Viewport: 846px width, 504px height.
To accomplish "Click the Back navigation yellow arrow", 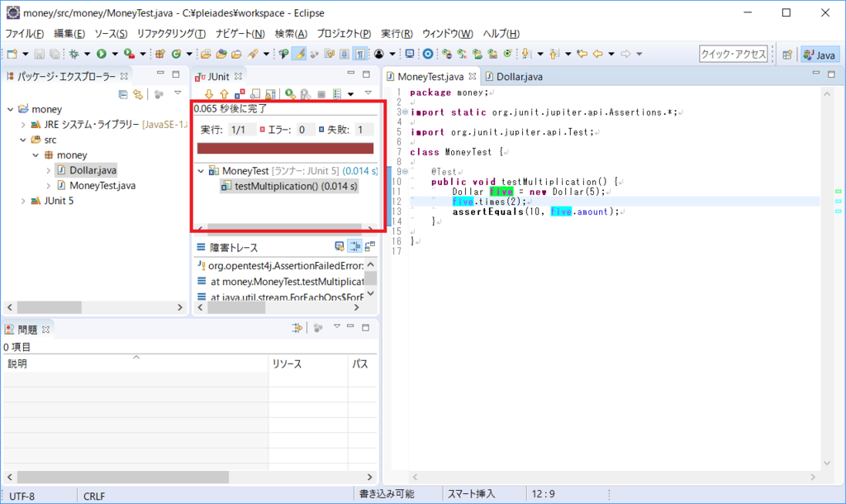I will click(597, 54).
